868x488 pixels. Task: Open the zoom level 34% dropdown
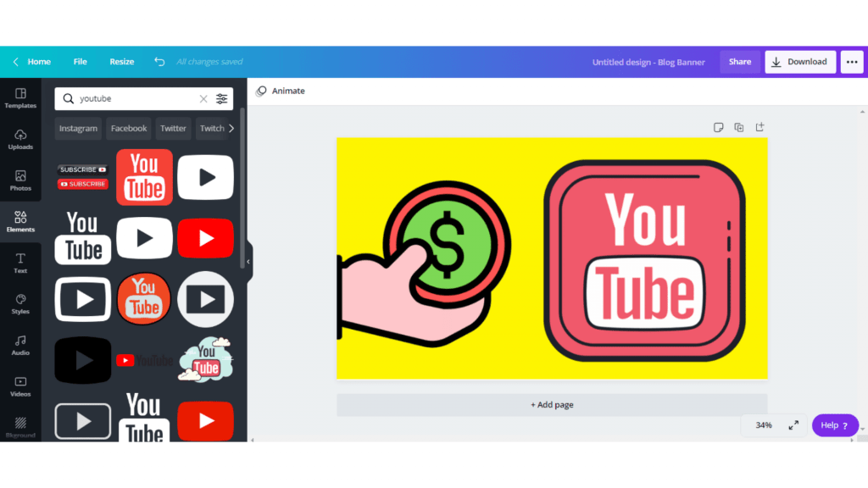point(764,425)
